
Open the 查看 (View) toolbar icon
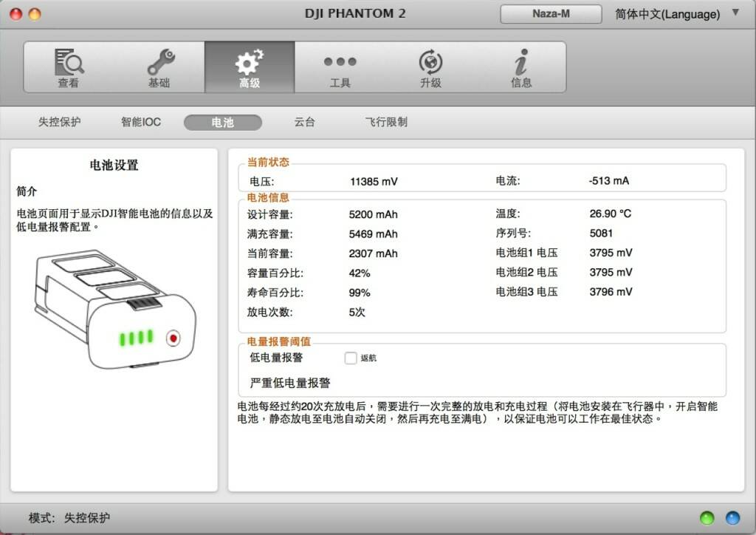pos(69,67)
